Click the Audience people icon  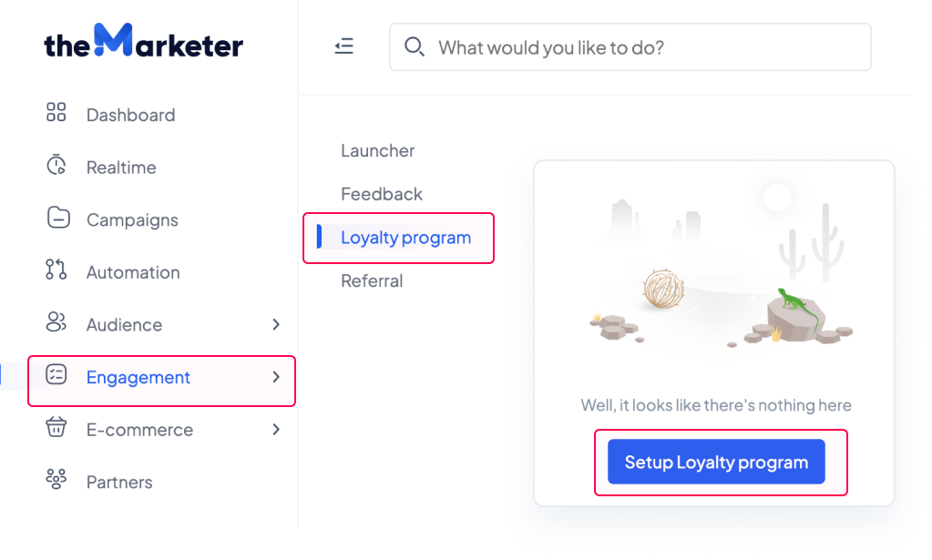pos(56,321)
